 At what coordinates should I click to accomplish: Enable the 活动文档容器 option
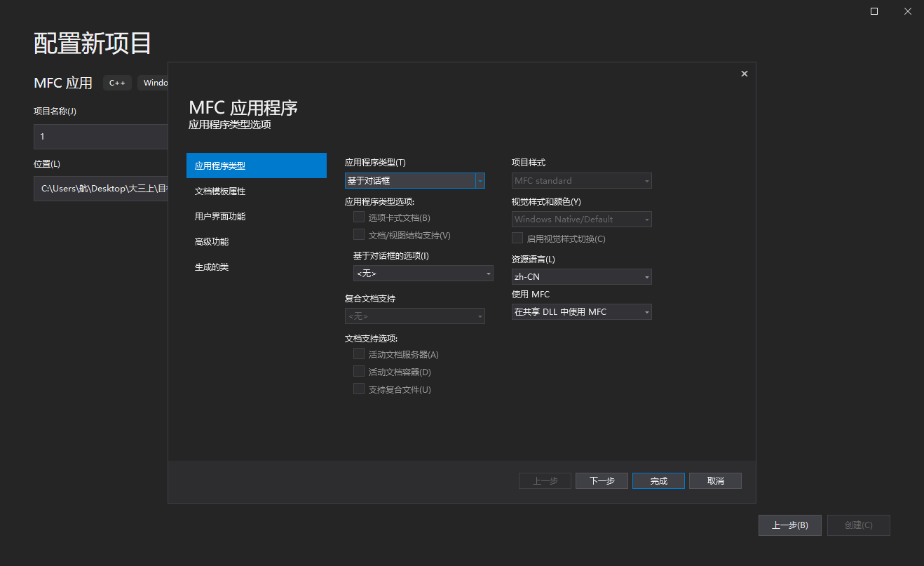pos(358,371)
